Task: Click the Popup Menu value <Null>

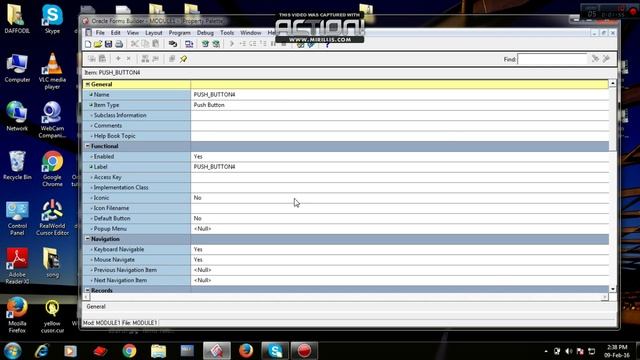Action: [x=202, y=229]
